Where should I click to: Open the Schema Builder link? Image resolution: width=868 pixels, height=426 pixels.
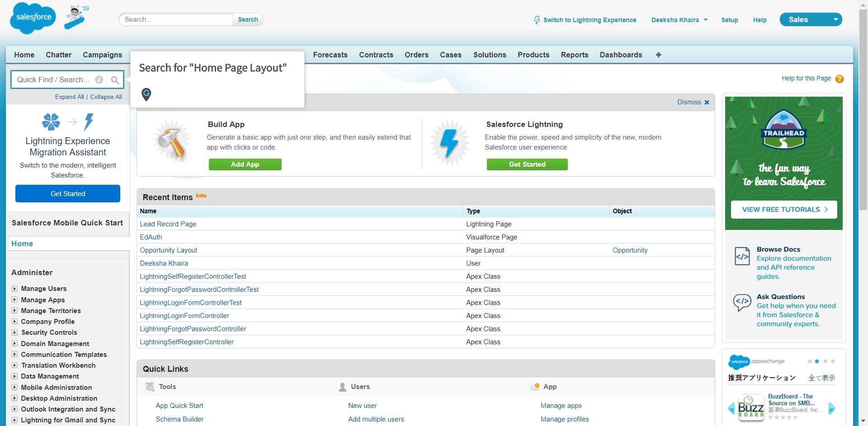tap(180, 419)
